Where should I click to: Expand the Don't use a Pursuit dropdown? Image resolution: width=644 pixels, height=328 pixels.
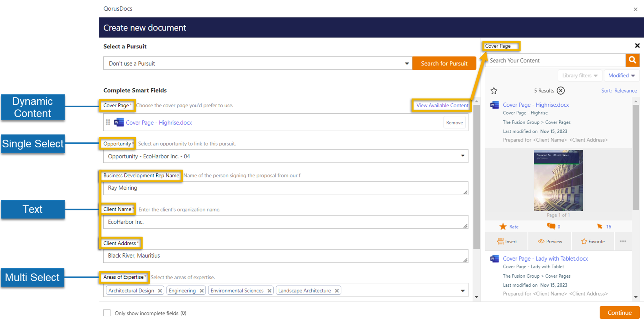tap(407, 63)
